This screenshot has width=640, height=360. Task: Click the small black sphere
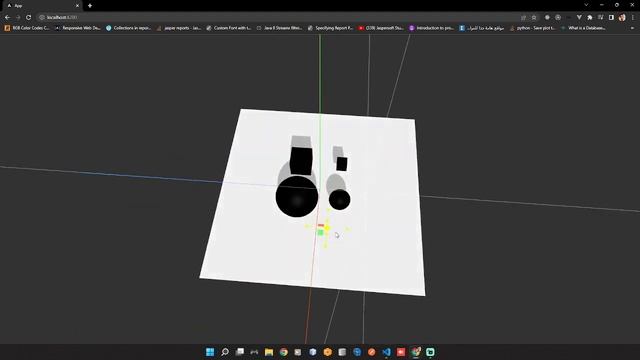(339, 200)
